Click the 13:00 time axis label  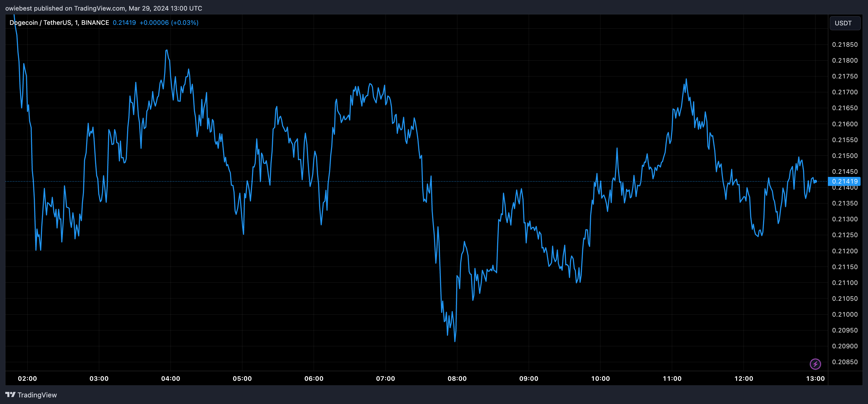(x=815, y=378)
